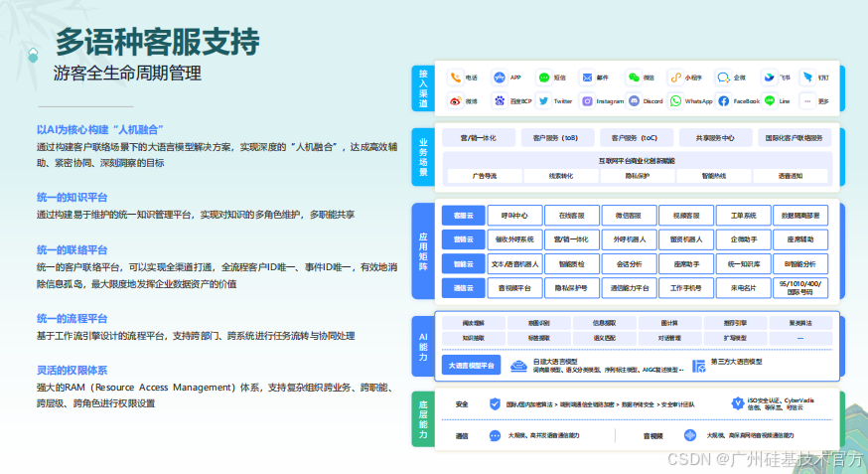Click the 统一知识库 cell
The image size is (868, 474).
pos(744,264)
